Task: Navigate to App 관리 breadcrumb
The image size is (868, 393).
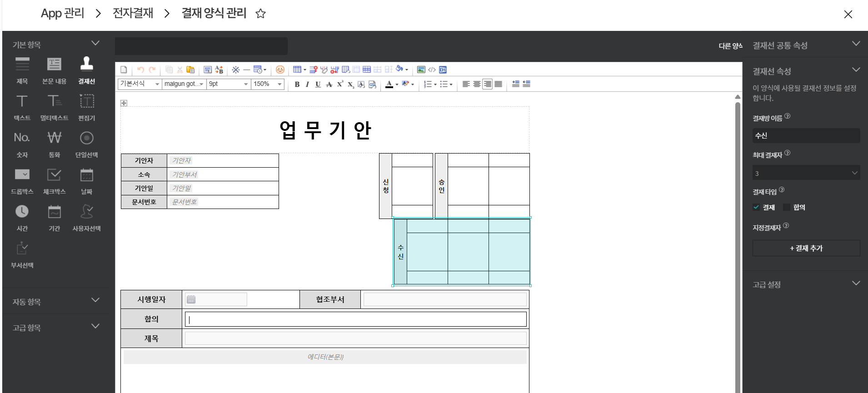Action: 63,13
